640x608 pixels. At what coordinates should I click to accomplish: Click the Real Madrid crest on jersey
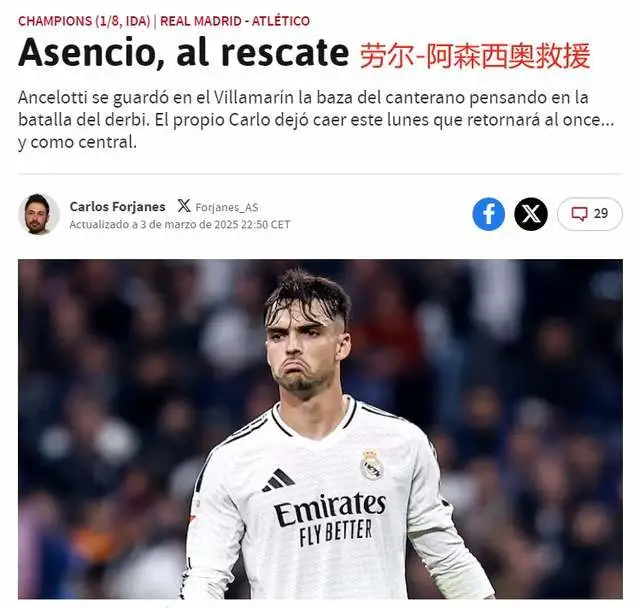coord(371,464)
